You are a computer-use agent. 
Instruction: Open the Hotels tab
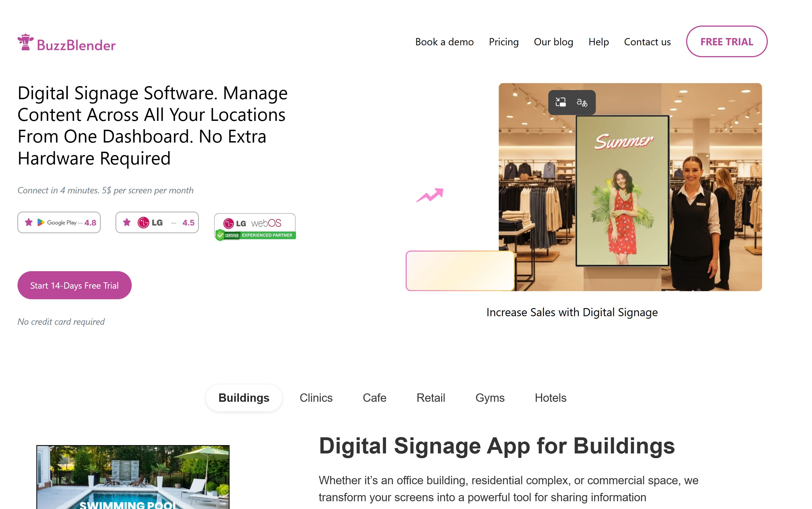coord(551,398)
